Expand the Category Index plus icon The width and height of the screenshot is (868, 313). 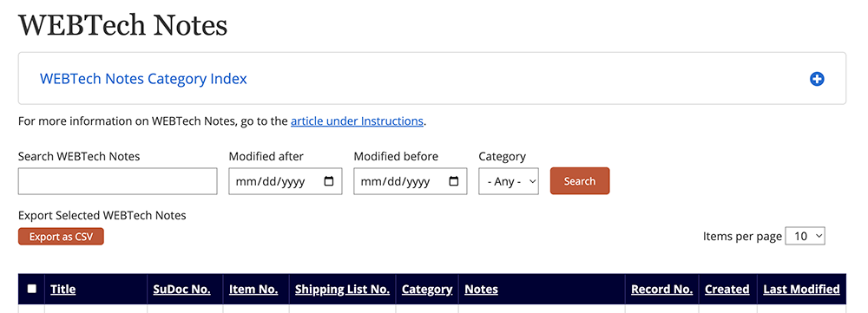coord(817,79)
